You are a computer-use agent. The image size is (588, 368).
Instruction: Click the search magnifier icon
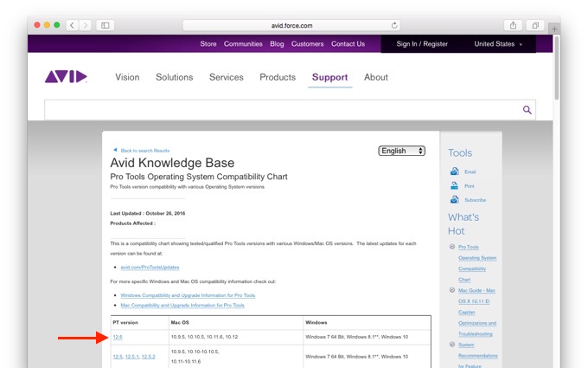[x=527, y=110]
